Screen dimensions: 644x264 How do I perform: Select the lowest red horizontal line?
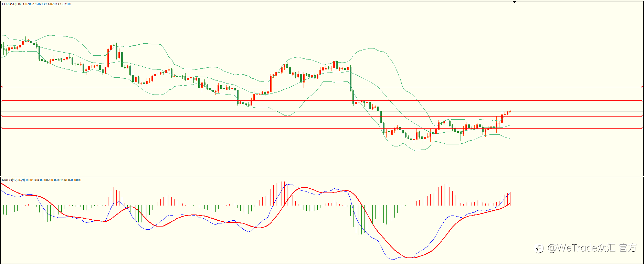[x=322, y=129]
